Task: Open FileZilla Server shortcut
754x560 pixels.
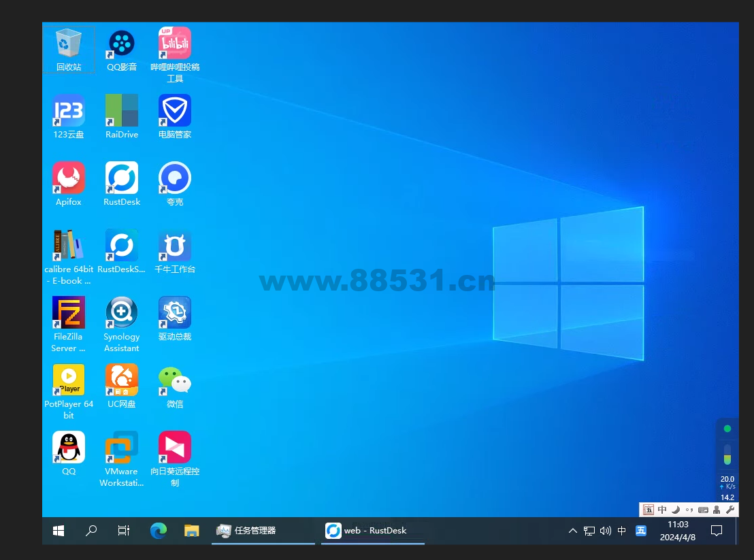Action: coord(69,325)
